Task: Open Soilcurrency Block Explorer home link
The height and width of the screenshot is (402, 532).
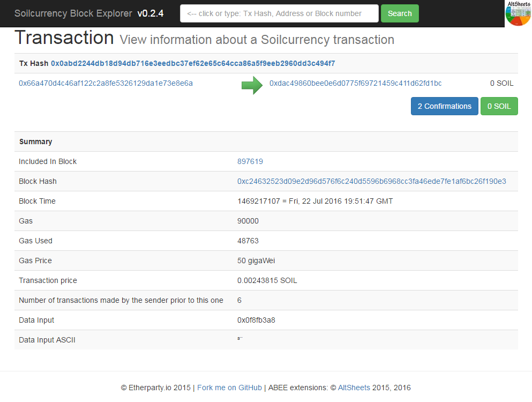Action: coord(73,13)
